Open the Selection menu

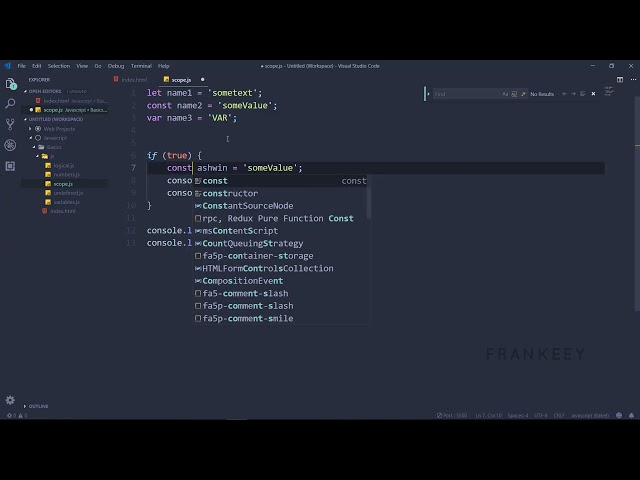59,66
